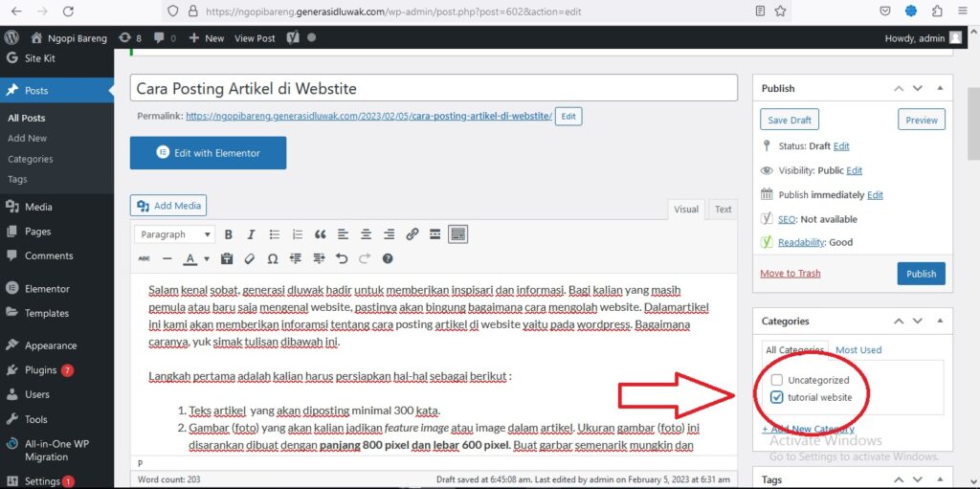Apply italic formatting in editor
980x489 pixels.
252,234
